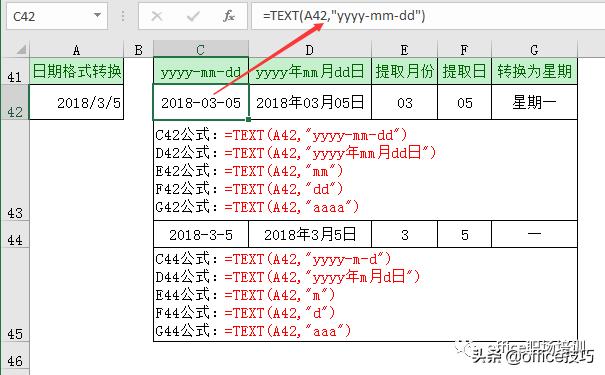Select column D header
This screenshot has width=605, height=375.
pyautogui.click(x=310, y=50)
